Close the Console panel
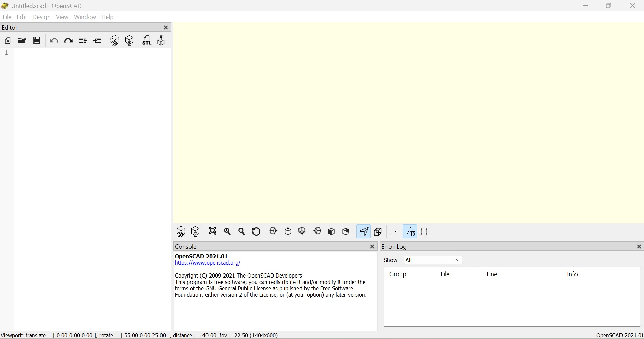644x339 pixels. click(x=372, y=247)
